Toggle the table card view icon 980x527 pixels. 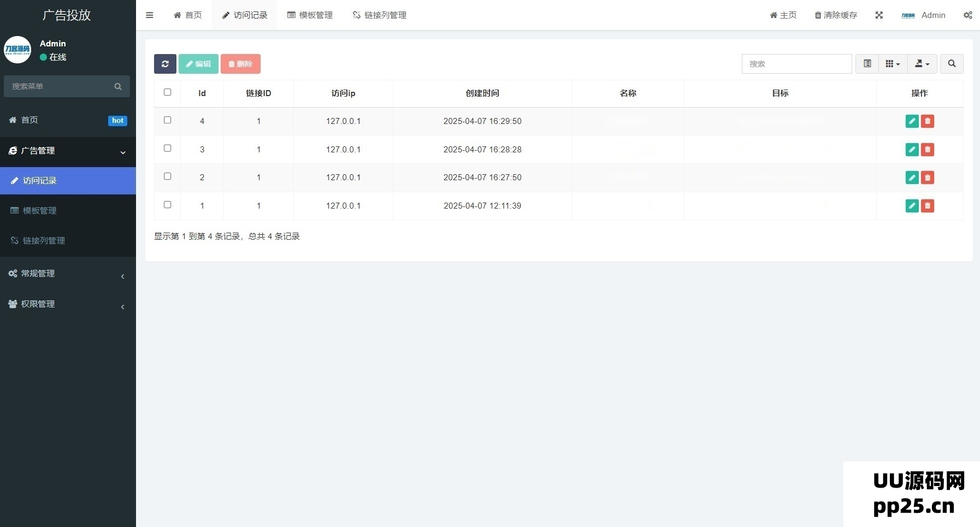coord(867,64)
